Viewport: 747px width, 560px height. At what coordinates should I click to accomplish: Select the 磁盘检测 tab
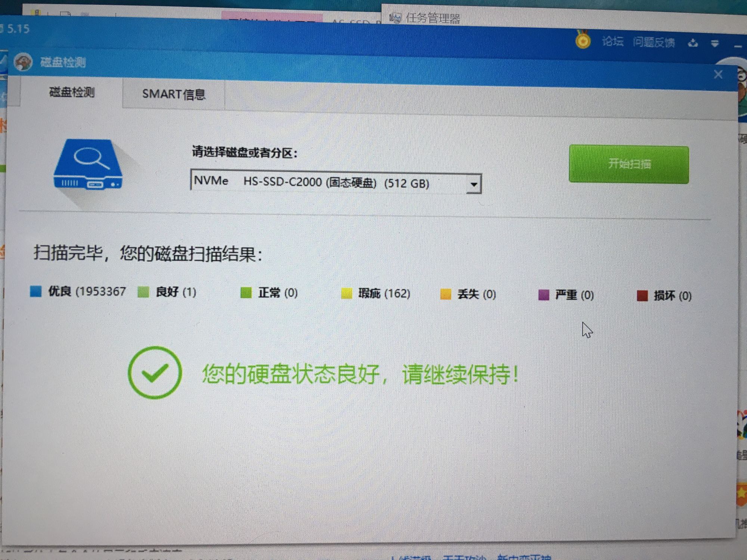[x=72, y=92]
